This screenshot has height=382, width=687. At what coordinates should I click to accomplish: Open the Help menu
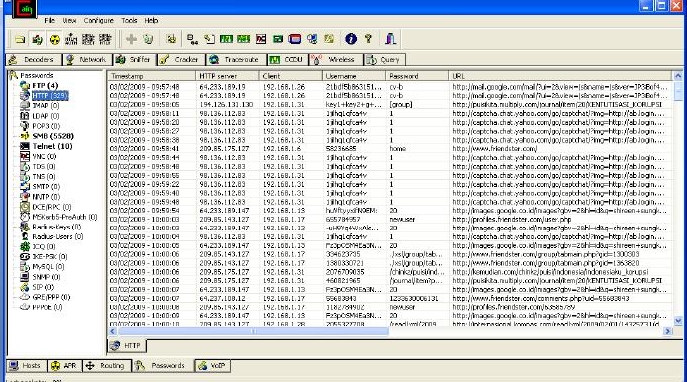151,21
